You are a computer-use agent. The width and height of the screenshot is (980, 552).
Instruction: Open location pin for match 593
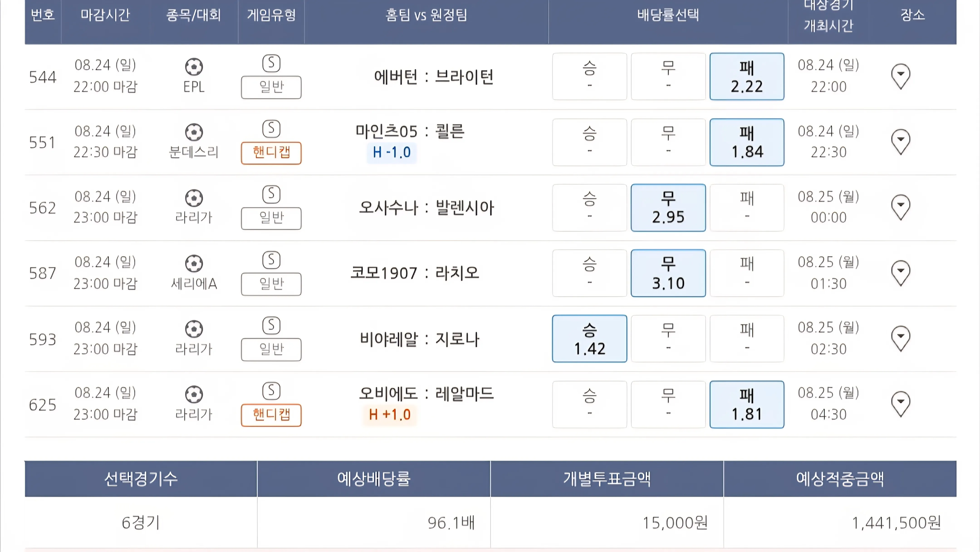(901, 338)
